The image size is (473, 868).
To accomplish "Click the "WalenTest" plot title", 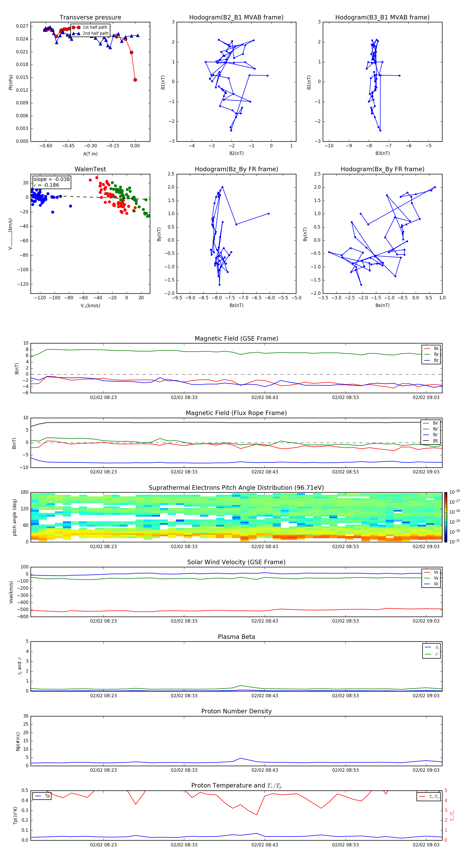I will (x=90, y=169).
